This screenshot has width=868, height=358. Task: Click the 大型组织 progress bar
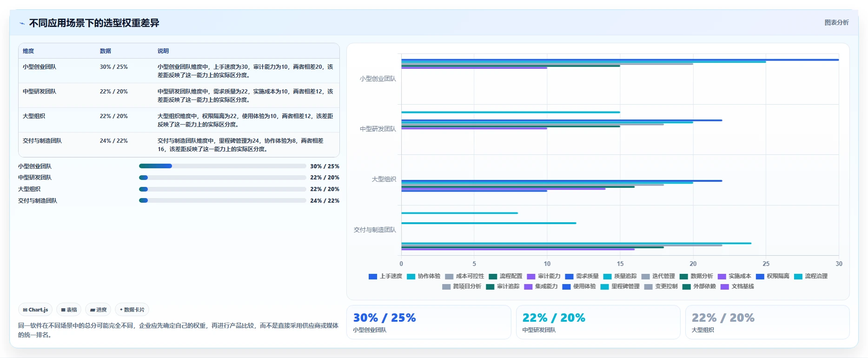click(x=222, y=189)
